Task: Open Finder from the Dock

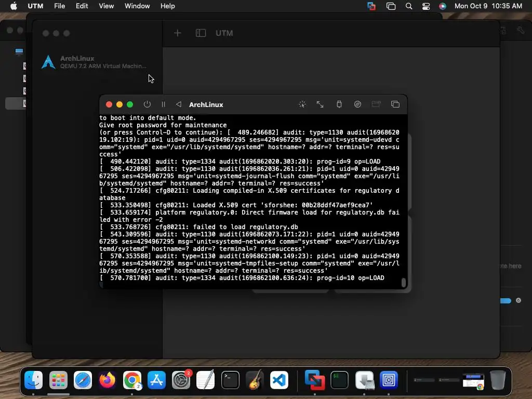Action: tap(34, 380)
